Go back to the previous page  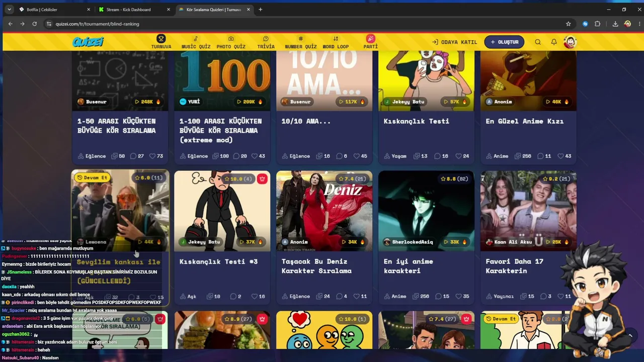tap(11, 24)
